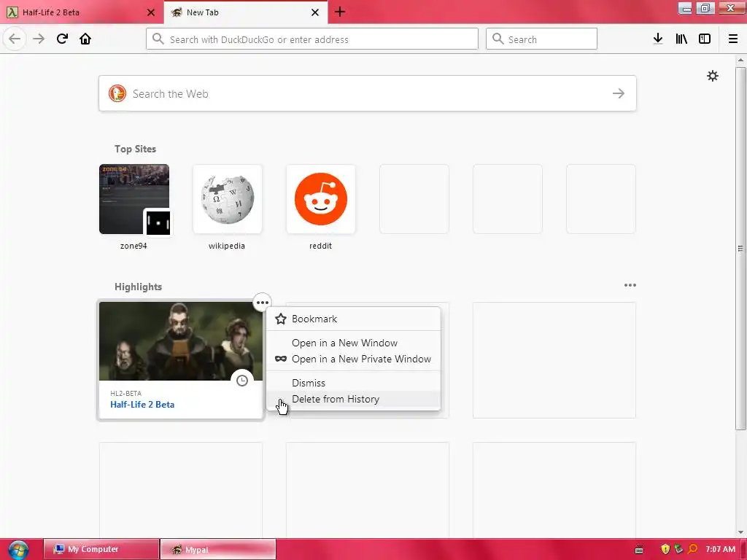The height and width of the screenshot is (560, 747).
Task: Select the New Tab tab
Action: (x=245, y=12)
